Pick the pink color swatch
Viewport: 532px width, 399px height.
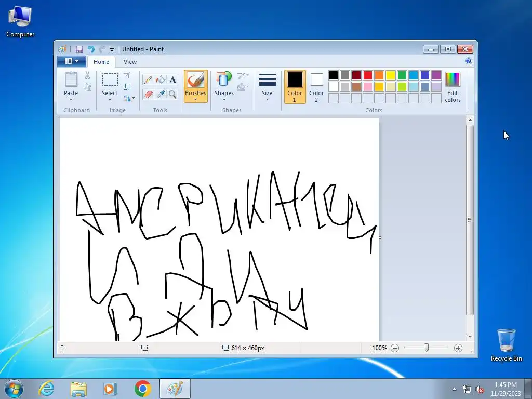coord(368,87)
